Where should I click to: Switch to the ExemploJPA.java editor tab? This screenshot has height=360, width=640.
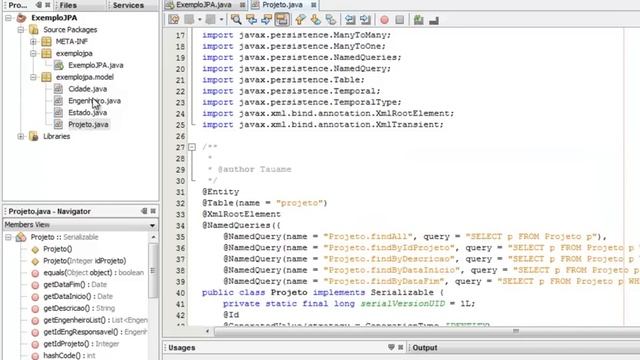click(x=204, y=5)
